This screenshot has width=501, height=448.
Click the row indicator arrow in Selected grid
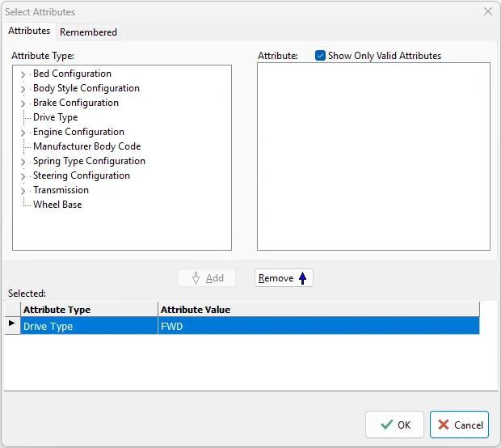point(11,325)
